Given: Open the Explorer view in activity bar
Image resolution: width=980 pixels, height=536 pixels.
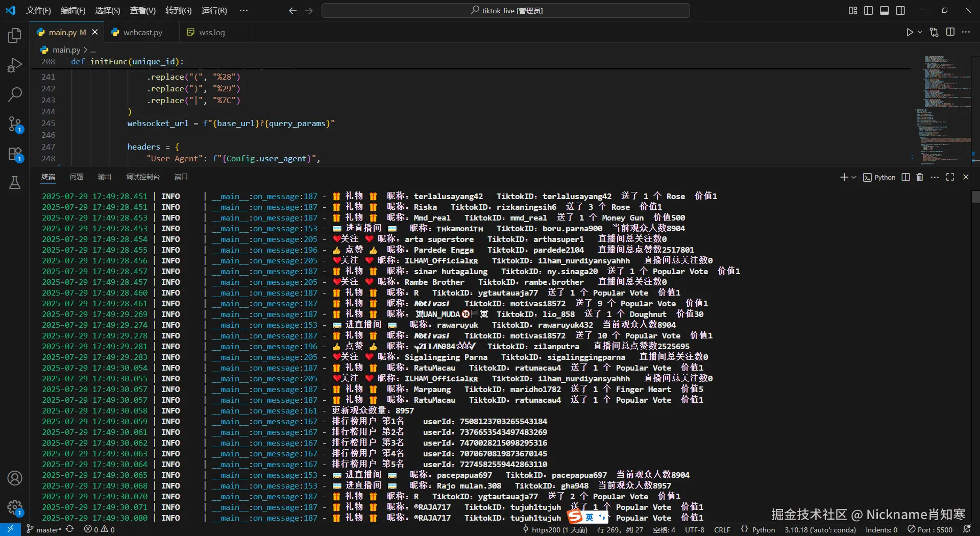Looking at the screenshot, I should pyautogui.click(x=15, y=35).
